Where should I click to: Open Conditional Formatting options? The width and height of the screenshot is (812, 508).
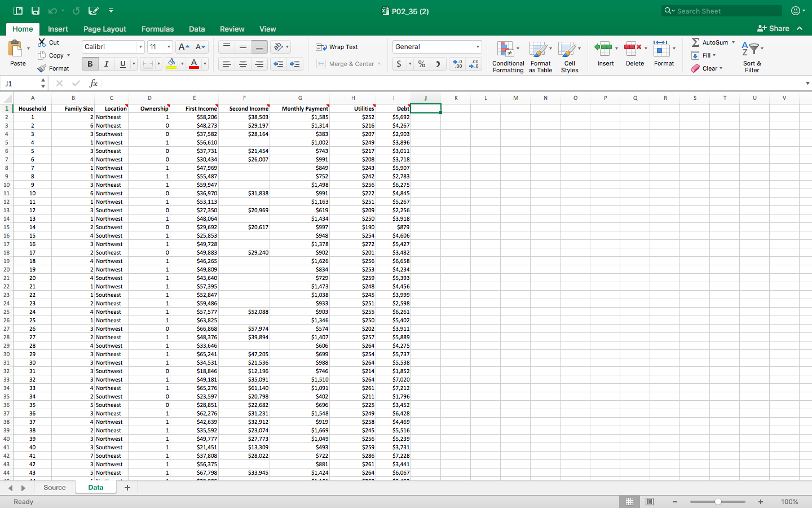click(507, 56)
